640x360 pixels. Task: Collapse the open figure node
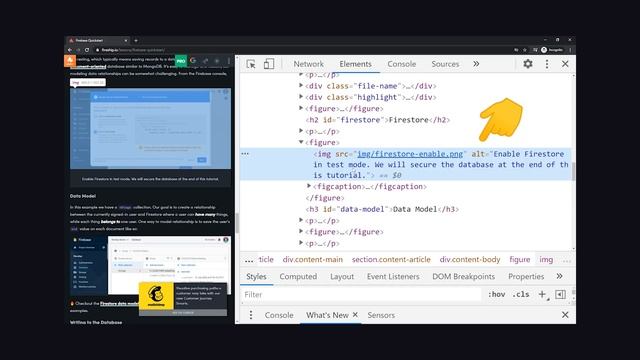click(x=301, y=142)
